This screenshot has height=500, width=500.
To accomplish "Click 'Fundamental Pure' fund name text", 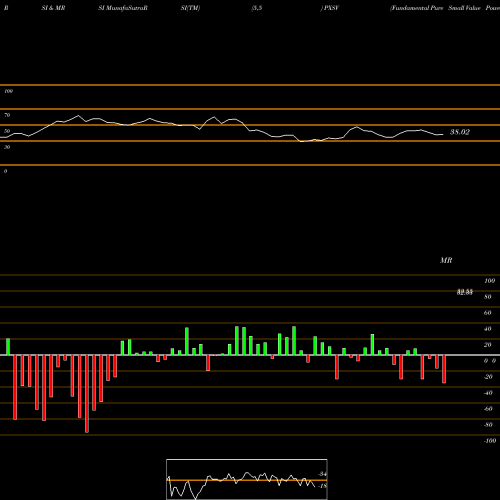I will (417, 8).
